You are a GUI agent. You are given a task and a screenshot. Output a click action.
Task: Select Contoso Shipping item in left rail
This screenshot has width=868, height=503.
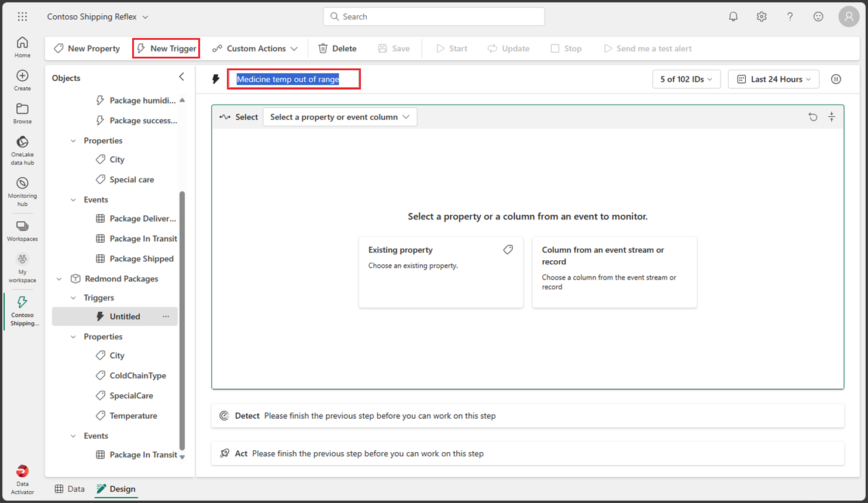click(x=22, y=311)
